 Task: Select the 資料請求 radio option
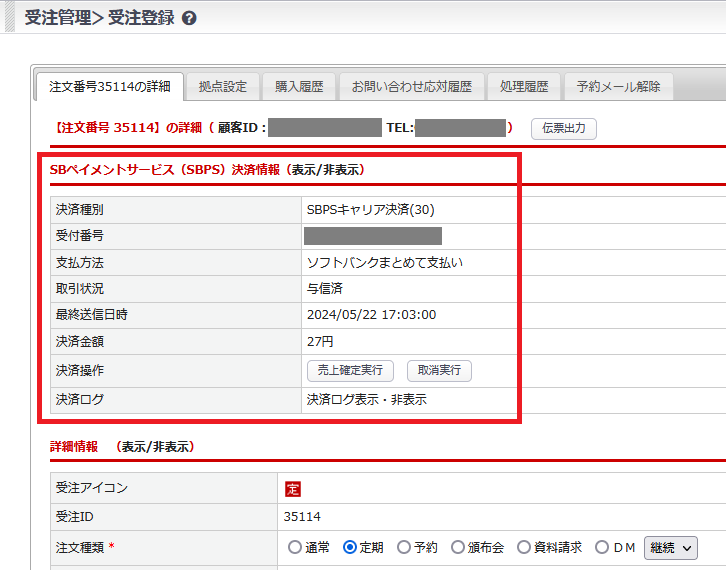click(526, 547)
